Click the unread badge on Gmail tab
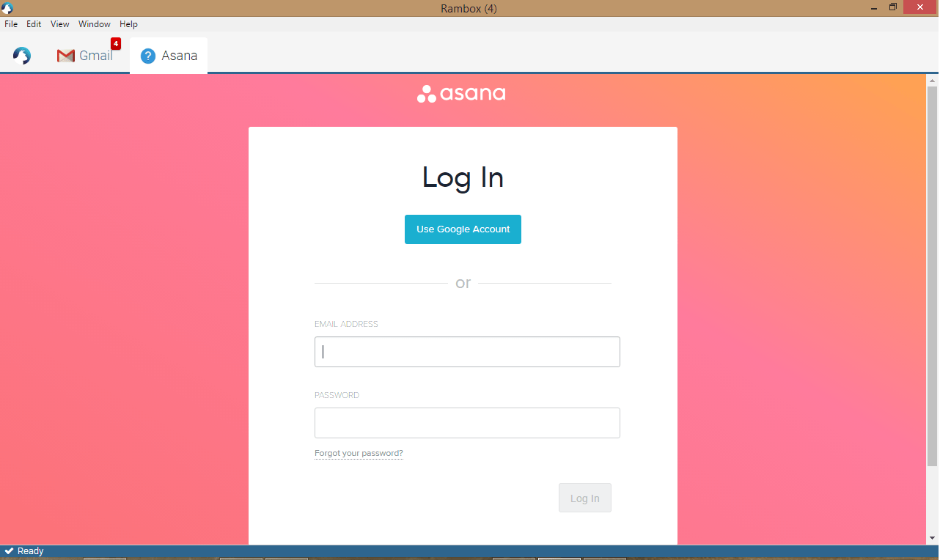Viewport: 940px width, 560px height. coord(116,44)
